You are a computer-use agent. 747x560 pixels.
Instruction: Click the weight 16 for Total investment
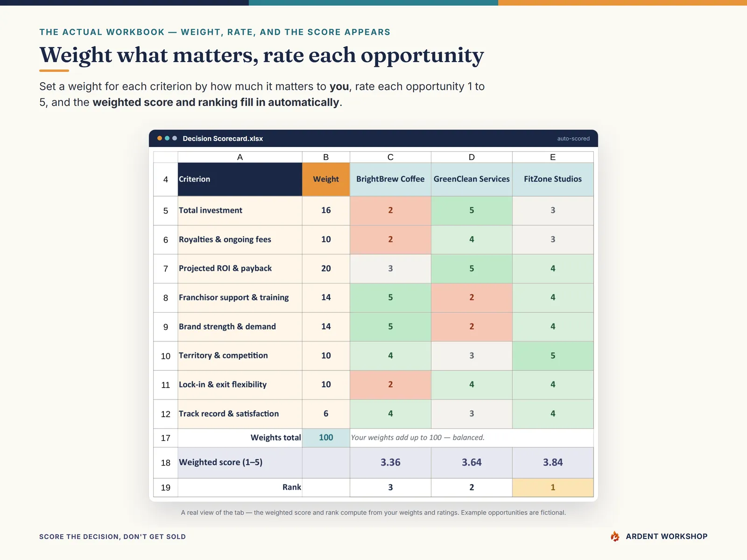[326, 210]
